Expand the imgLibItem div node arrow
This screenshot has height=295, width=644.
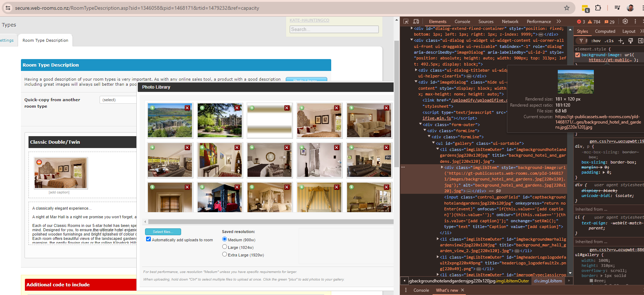click(x=442, y=167)
